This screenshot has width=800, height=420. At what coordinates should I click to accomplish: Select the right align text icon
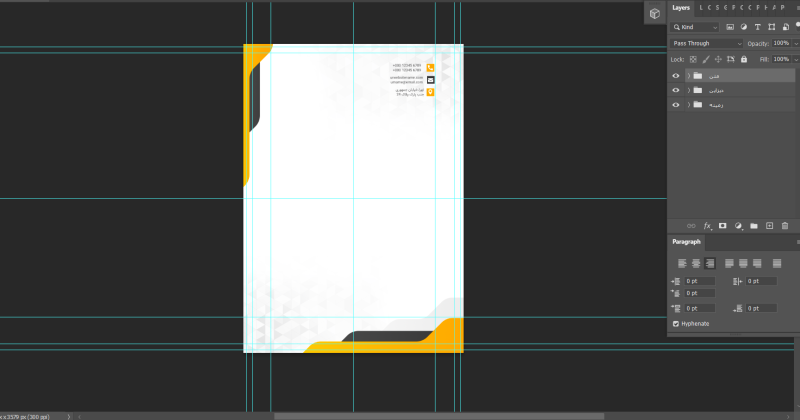(x=710, y=263)
